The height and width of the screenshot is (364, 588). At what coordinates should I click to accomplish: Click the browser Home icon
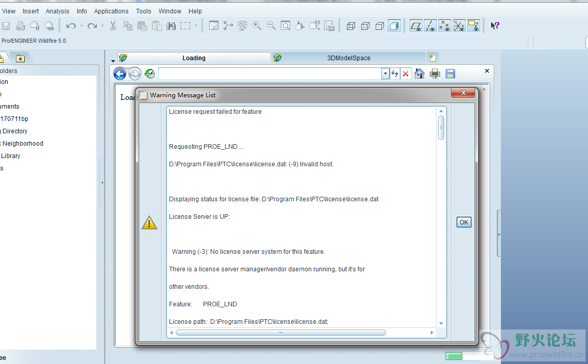point(419,74)
